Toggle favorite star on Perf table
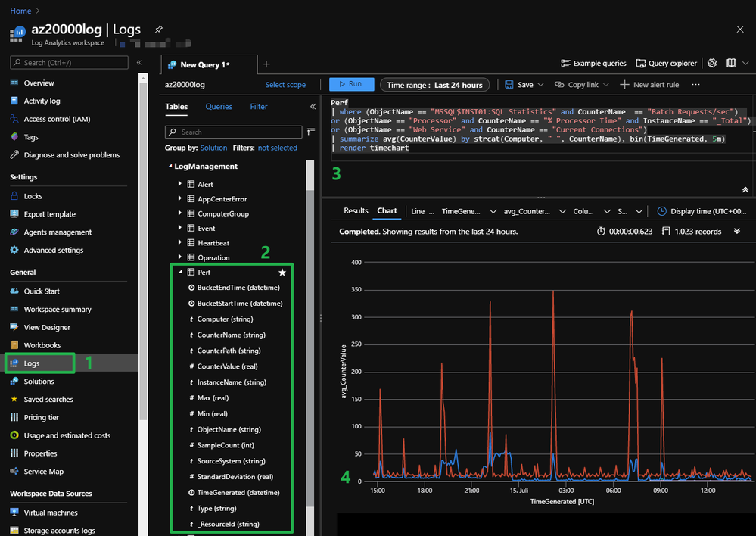 pyautogui.click(x=282, y=273)
